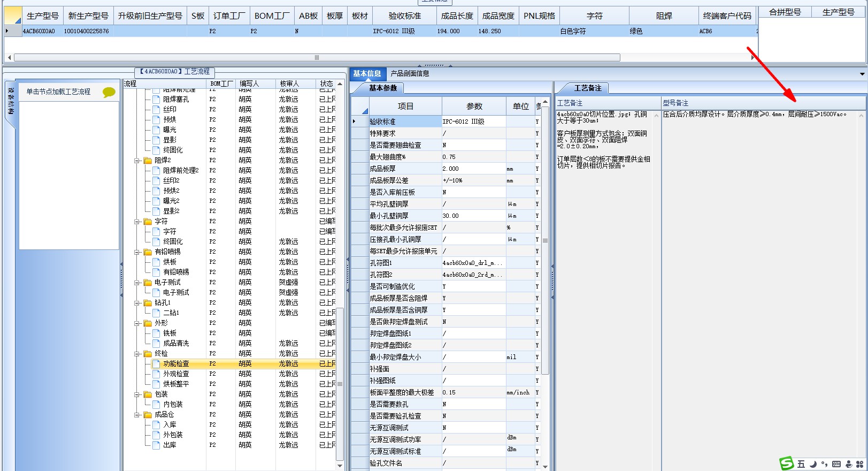Collapse the 字符 folder node
Screen dimensions: 868x471
(137, 221)
